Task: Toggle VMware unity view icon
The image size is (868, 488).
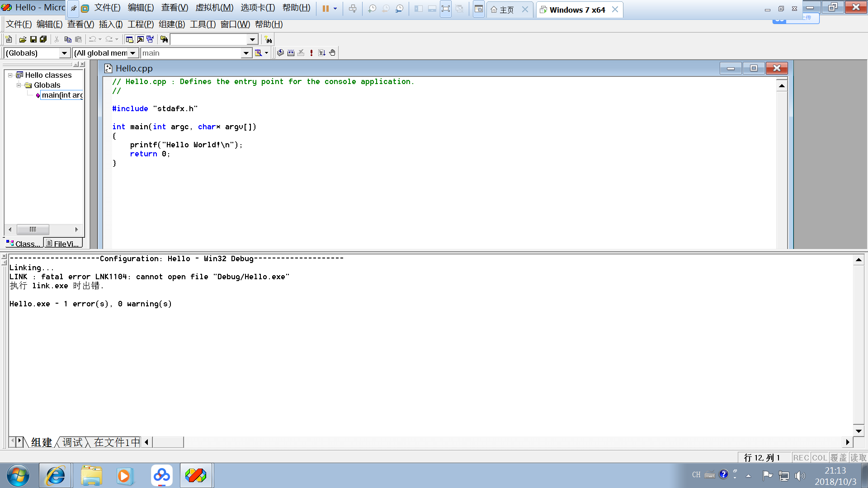Action: click(x=459, y=9)
